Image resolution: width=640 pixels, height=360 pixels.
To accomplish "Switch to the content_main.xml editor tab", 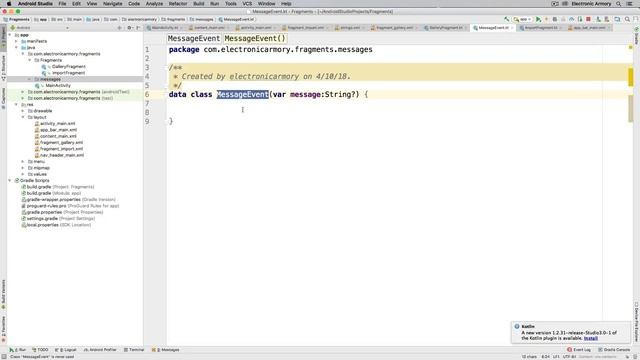I will (209, 28).
